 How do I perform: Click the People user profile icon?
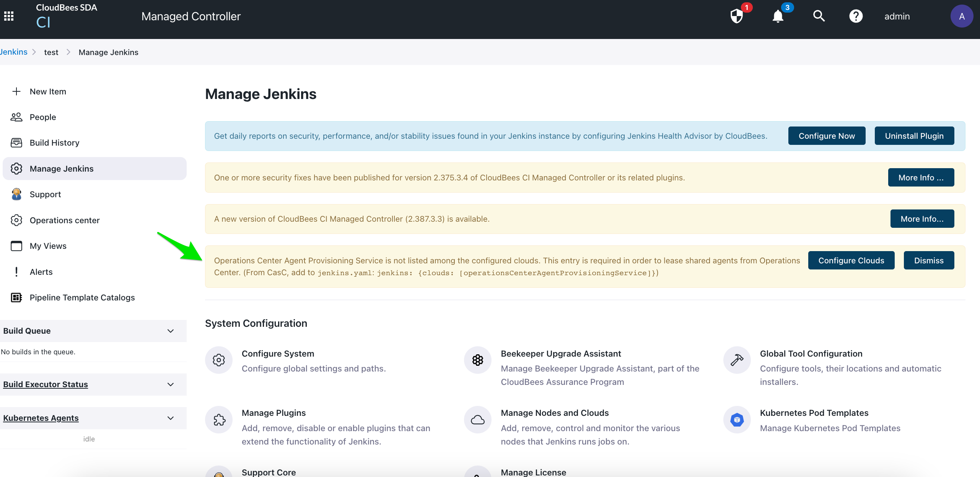(17, 117)
